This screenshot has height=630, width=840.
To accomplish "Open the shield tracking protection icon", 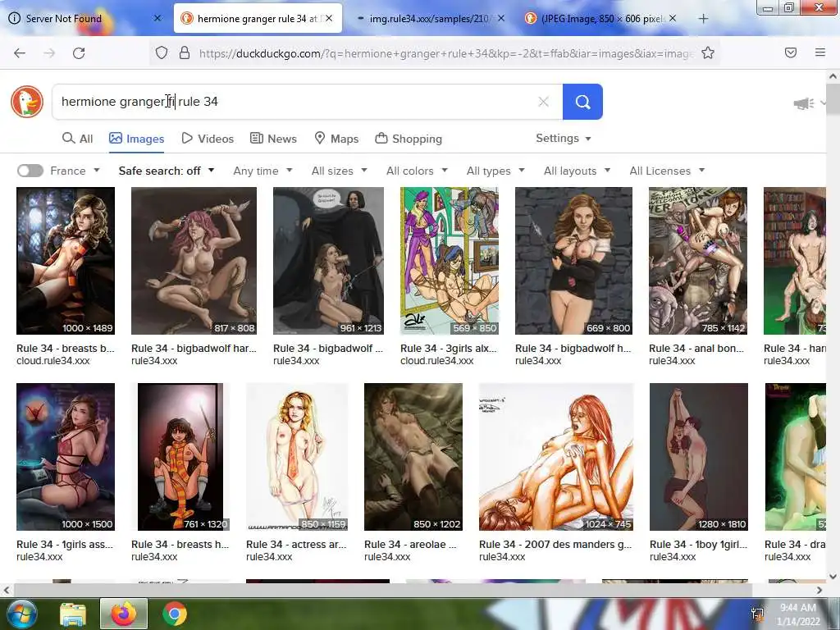I will (x=162, y=52).
